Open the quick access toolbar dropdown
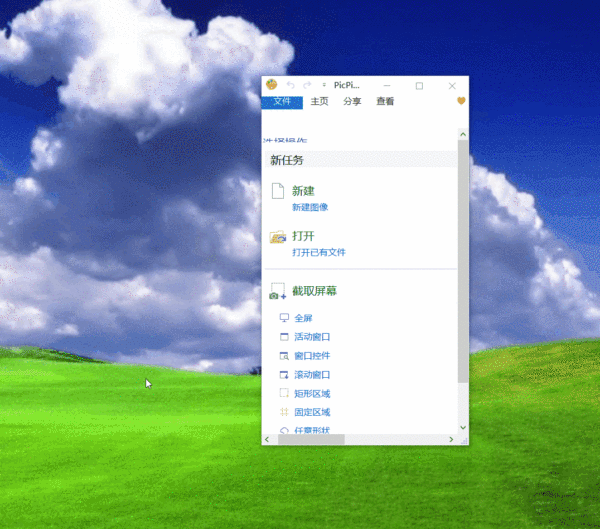This screenshot has height=529, width=600. [324, 85]
